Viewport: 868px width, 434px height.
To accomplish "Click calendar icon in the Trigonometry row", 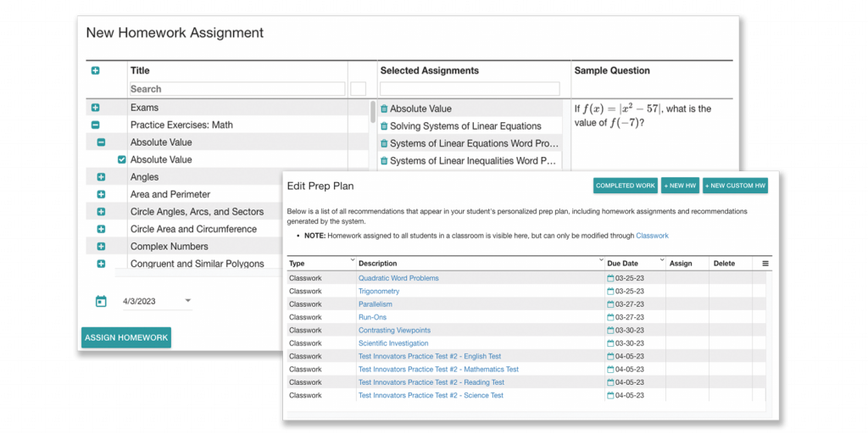I will point(610,292).
